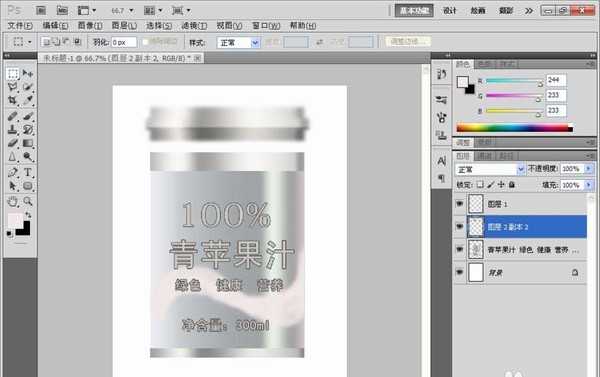Select the History Brush tool
600x377 pixels.
pyautogui.click(x=28, y=130)
